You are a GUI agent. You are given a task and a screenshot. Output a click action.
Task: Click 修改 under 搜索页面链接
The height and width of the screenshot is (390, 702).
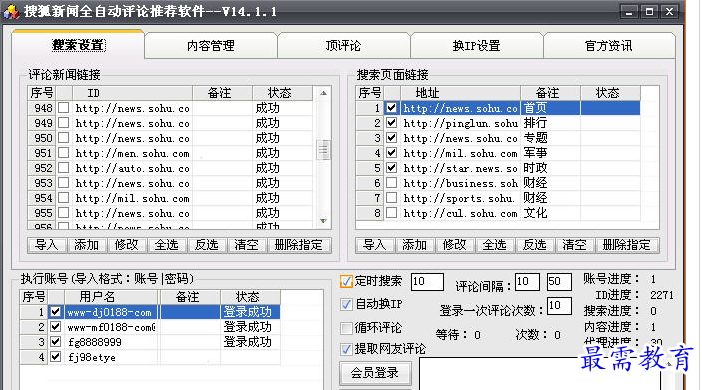(454, 245)
